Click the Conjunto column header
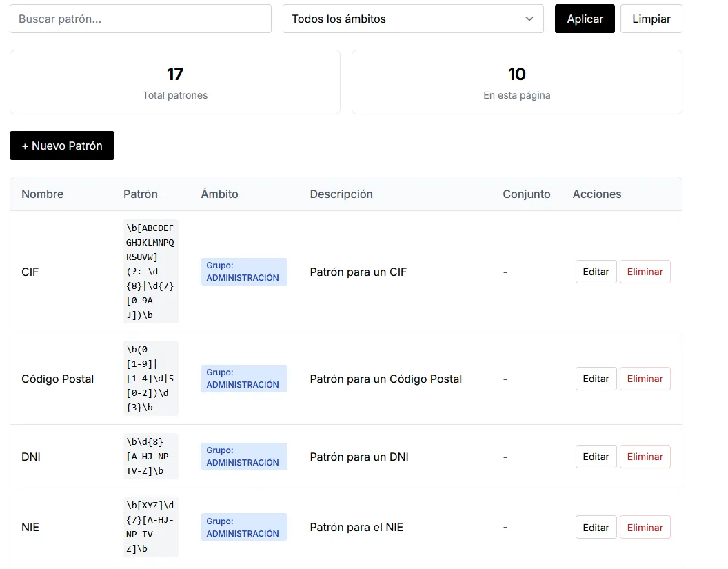The height and width of the screenshot is (569, 728). pyautogui.click(x=527, y=194)
